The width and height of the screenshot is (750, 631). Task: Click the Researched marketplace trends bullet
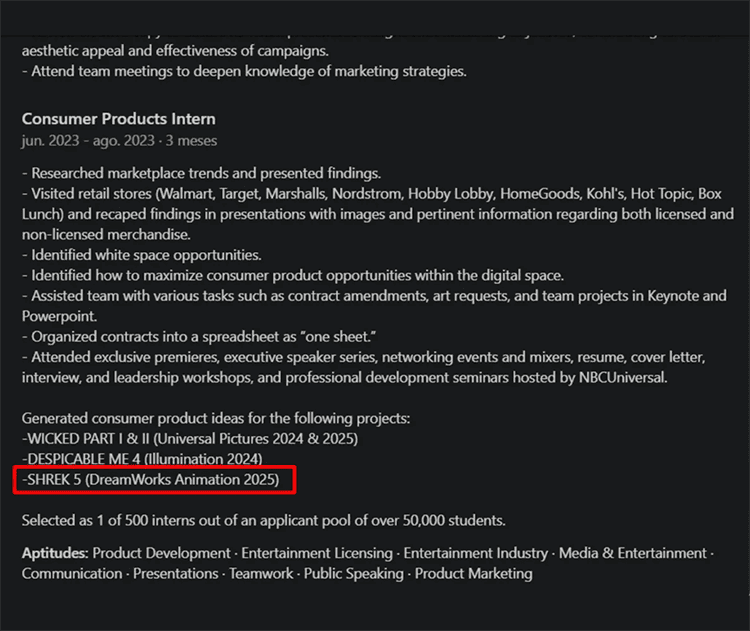(201, 173)
